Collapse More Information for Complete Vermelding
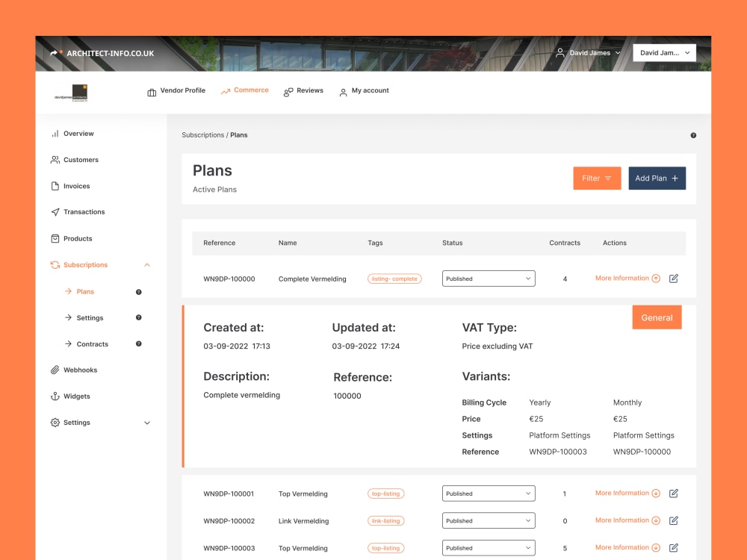The image size is (747, 560). pyautogui.click(x=627, y=278)
